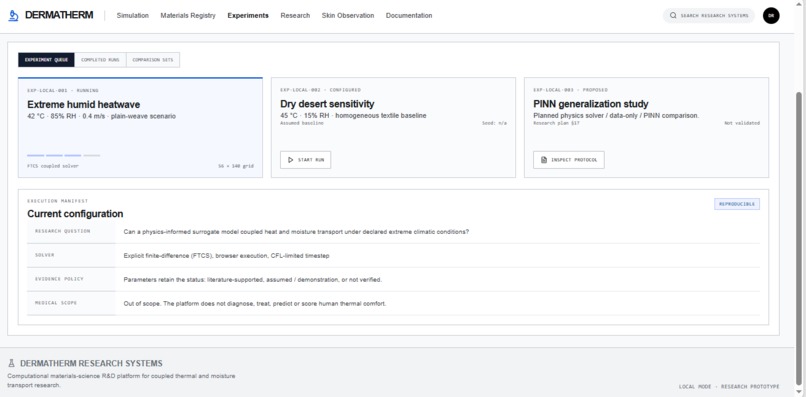Open the DR user avatar

click(x=771, y=15)
